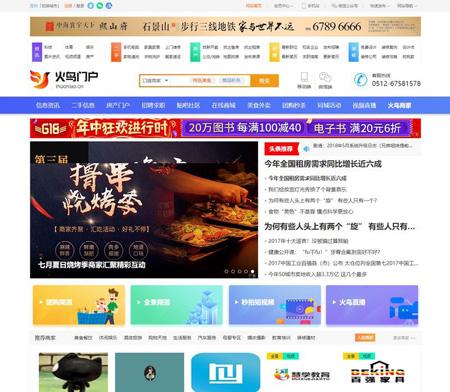Open the 房产门户 navigation tab
450x392 pixels.
(118, 105)
